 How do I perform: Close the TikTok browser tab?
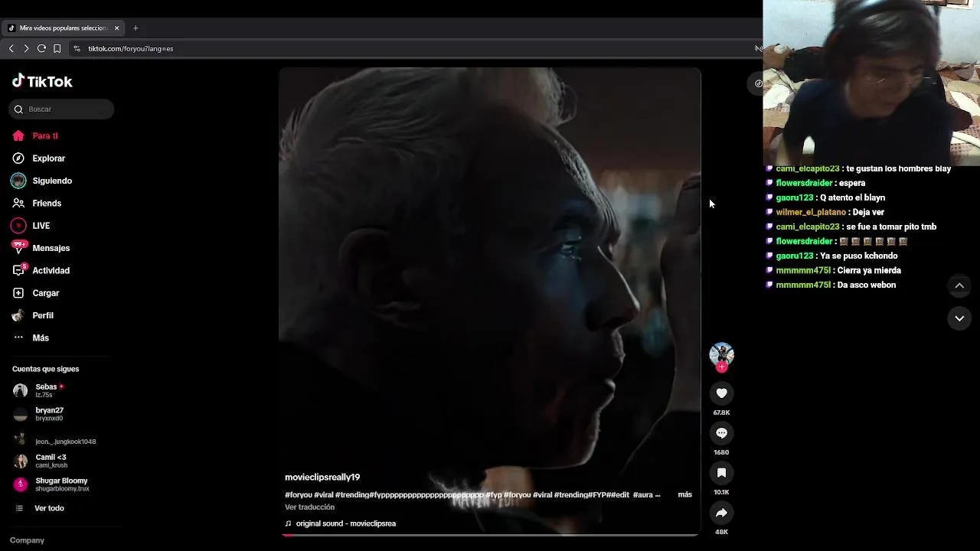click(116, 28)
